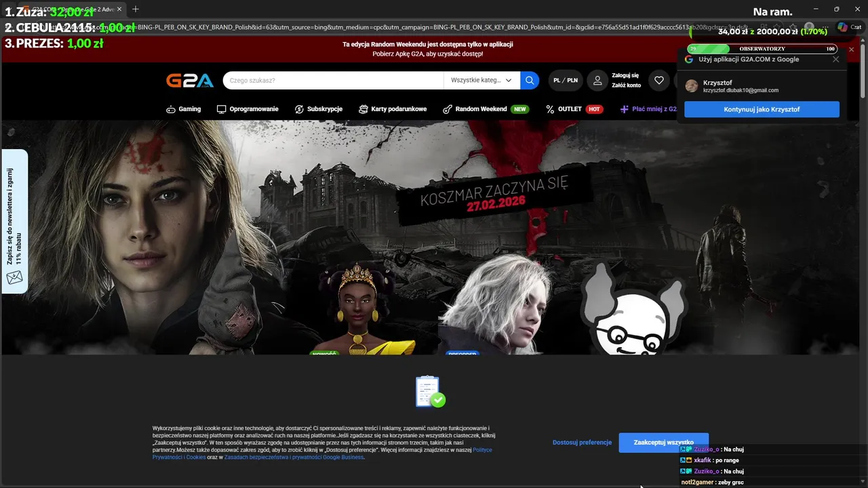This screenshot has height=488, width=868.
Task: Open the PL / PLN language currency selector
Action: tap(566, 80)
